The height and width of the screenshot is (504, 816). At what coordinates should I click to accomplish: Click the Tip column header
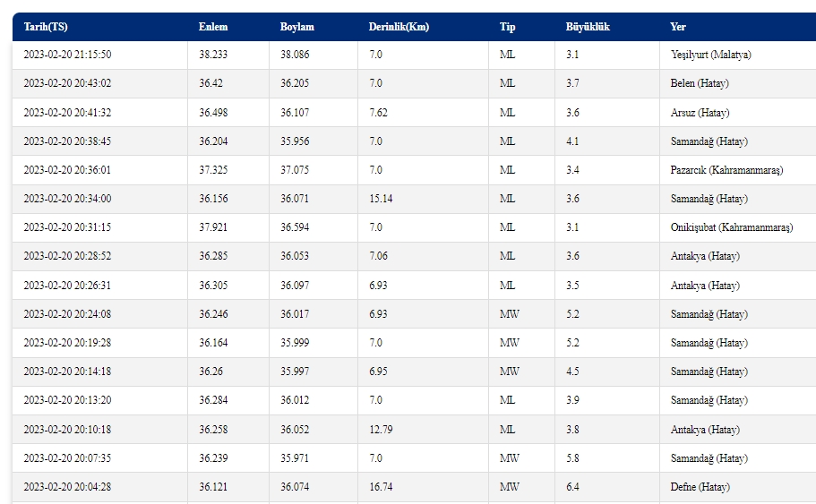click(508, 27)
